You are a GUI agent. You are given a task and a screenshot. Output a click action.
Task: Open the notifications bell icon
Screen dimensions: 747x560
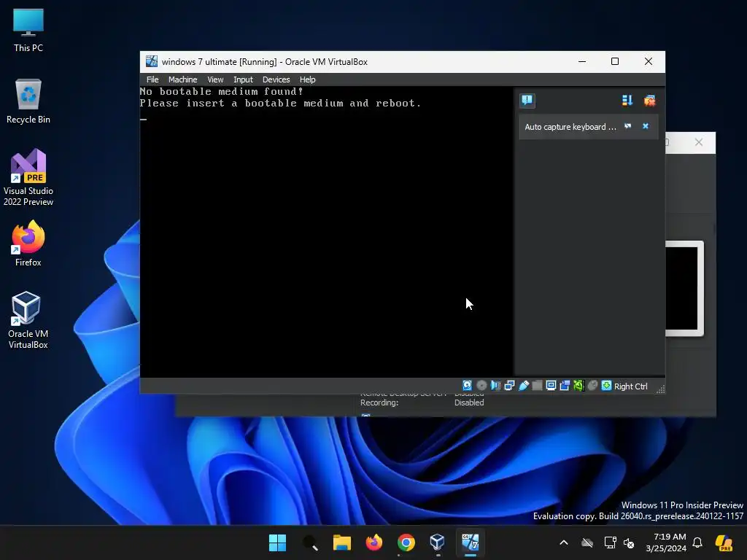(x=697, y=542)
